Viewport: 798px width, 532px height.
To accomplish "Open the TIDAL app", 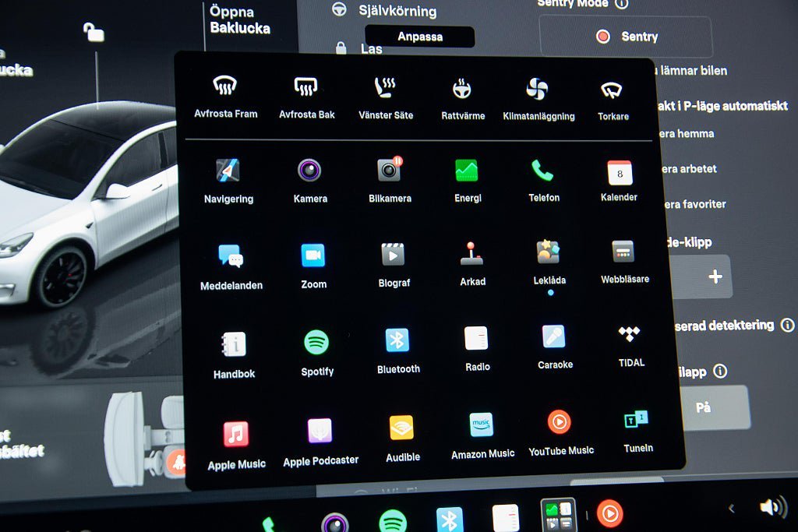I will 630,346.
